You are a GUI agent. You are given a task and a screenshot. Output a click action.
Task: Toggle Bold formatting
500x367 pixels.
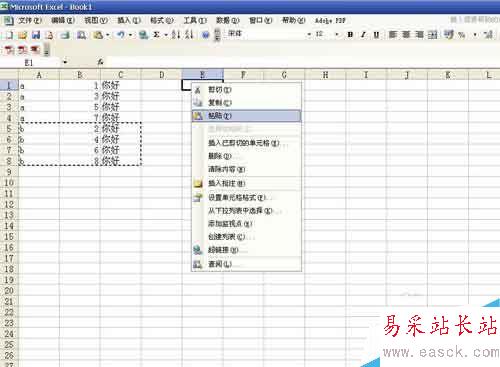pyautogui.click(x=350, y=35)
